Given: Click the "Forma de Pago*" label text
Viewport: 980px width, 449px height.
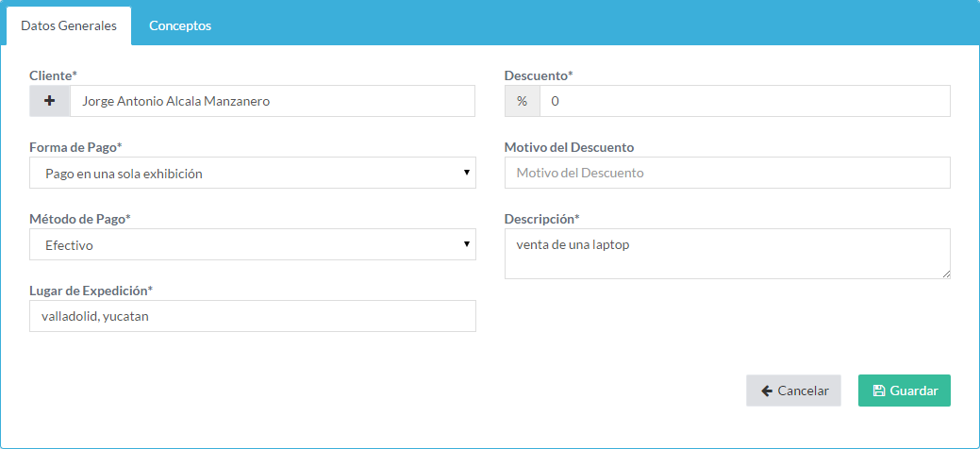Looking at the screenshot, I should click(75, 147).
